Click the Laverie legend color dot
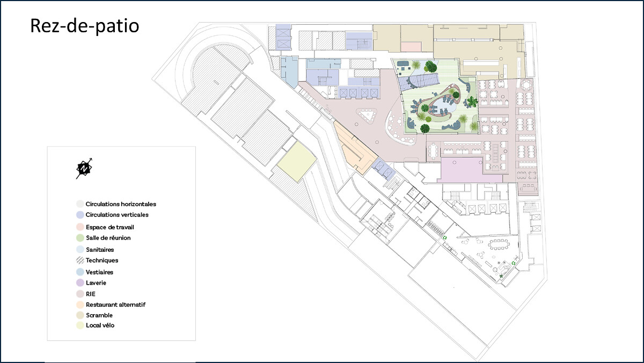This screenshot has width=644, height=363. (x=79, y=282)
